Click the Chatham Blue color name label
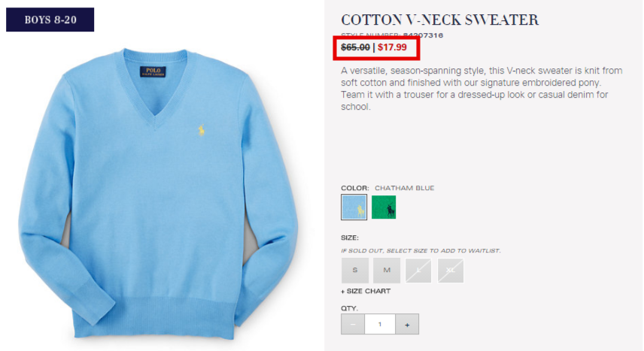This screenshot has height=351, width=644. pos(404,188)
